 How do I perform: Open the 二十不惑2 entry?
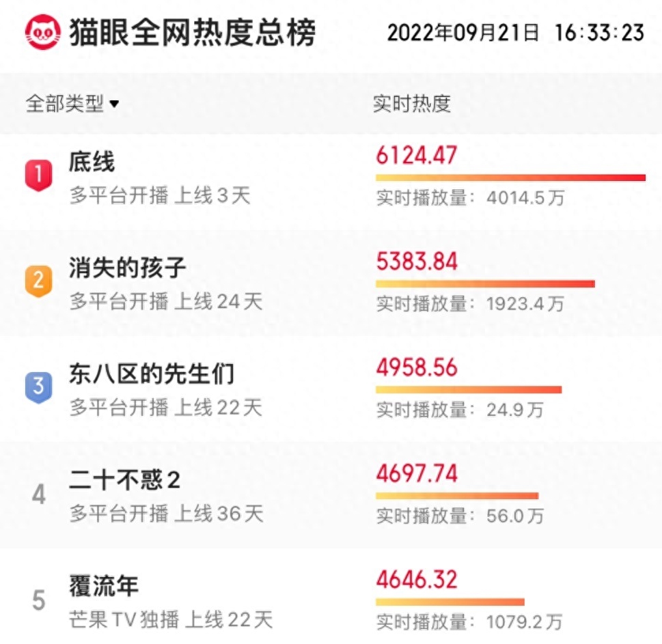click(124, 480)
